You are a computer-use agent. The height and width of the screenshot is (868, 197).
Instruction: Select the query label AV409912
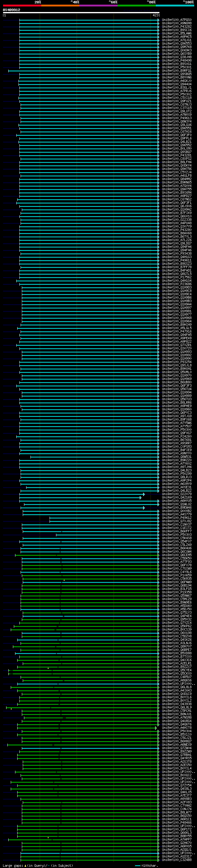click(x=11, y=10)
